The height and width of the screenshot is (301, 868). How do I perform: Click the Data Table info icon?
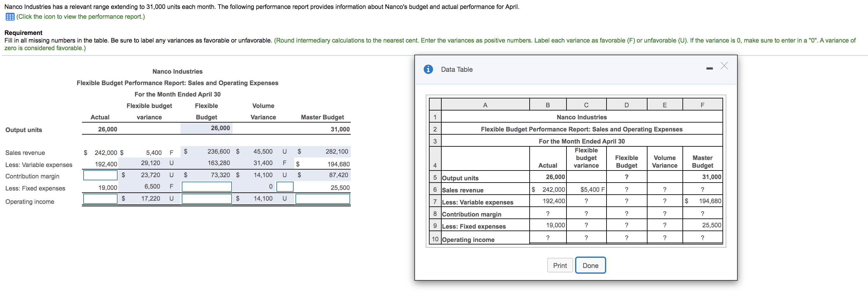pos(428,69)
